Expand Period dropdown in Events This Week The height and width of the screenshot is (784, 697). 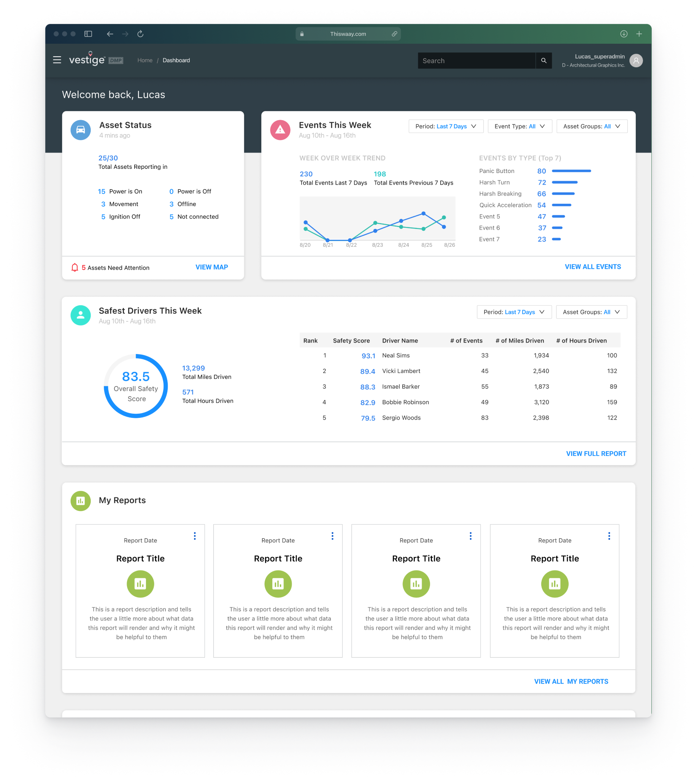pos(446,126)
